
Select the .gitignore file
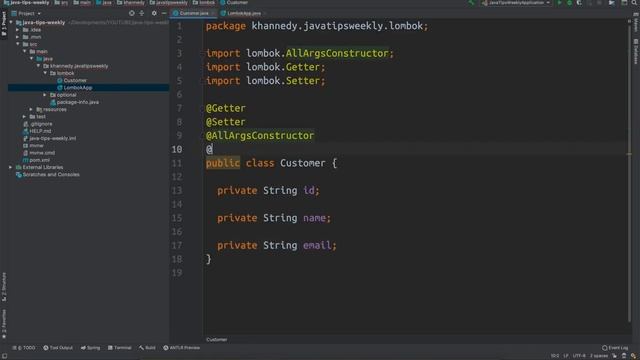(38, 124)
